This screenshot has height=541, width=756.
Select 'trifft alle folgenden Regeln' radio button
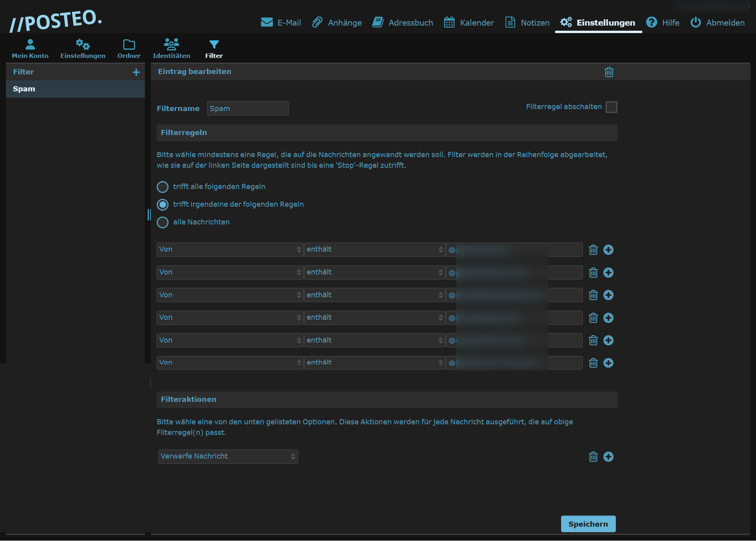[163, 187]
